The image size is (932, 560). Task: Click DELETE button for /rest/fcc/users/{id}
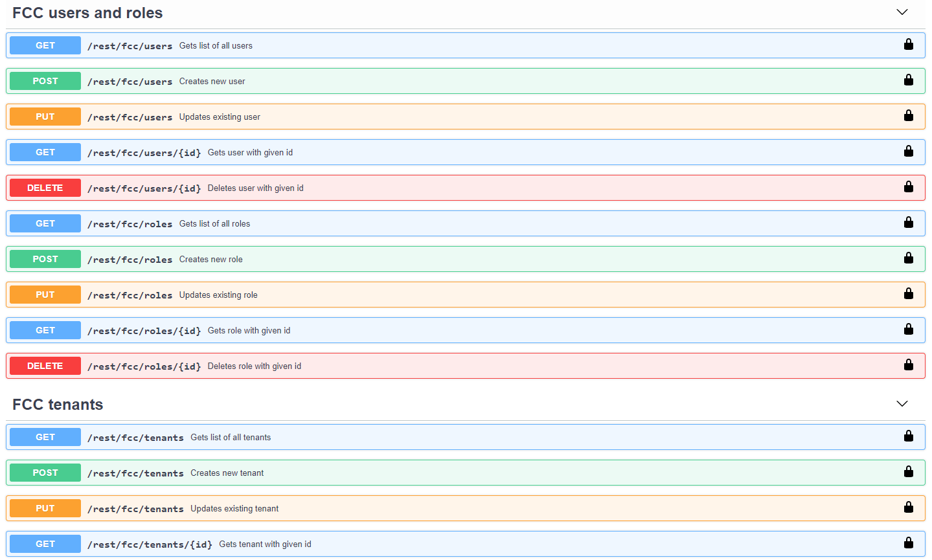click(45, 188)
